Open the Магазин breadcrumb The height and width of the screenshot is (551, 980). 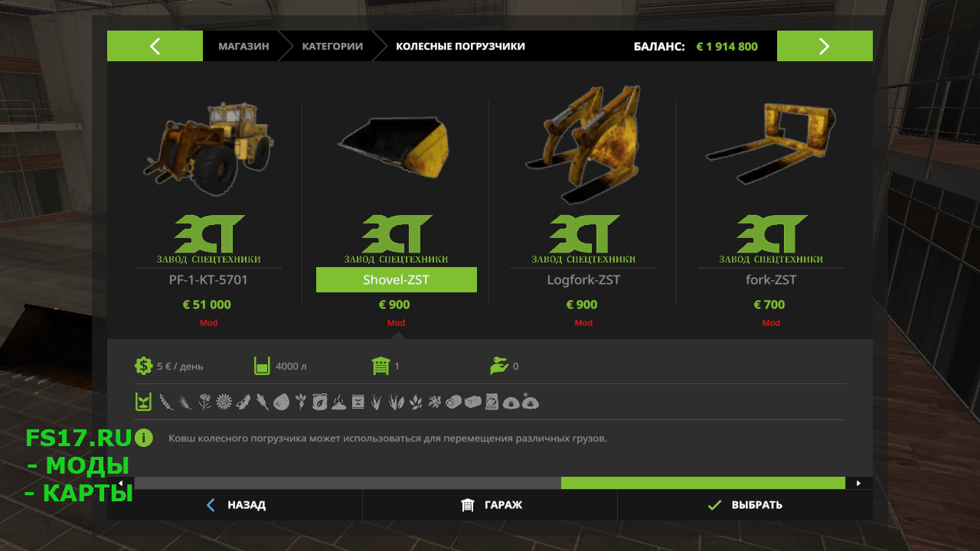click(243, 46)
